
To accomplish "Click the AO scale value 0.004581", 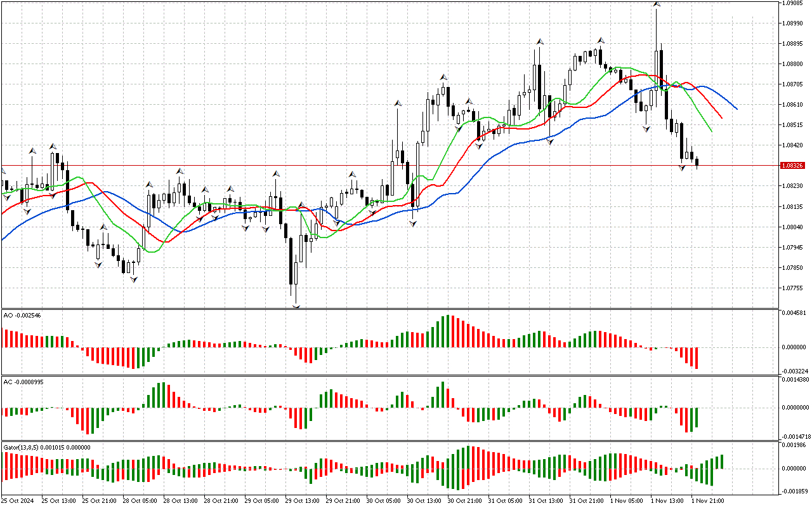I will 794,314.
